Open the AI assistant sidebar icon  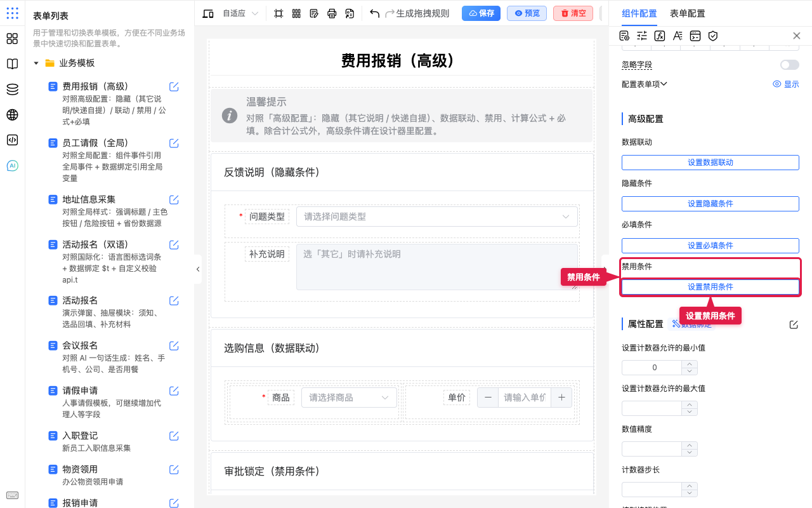12,166
